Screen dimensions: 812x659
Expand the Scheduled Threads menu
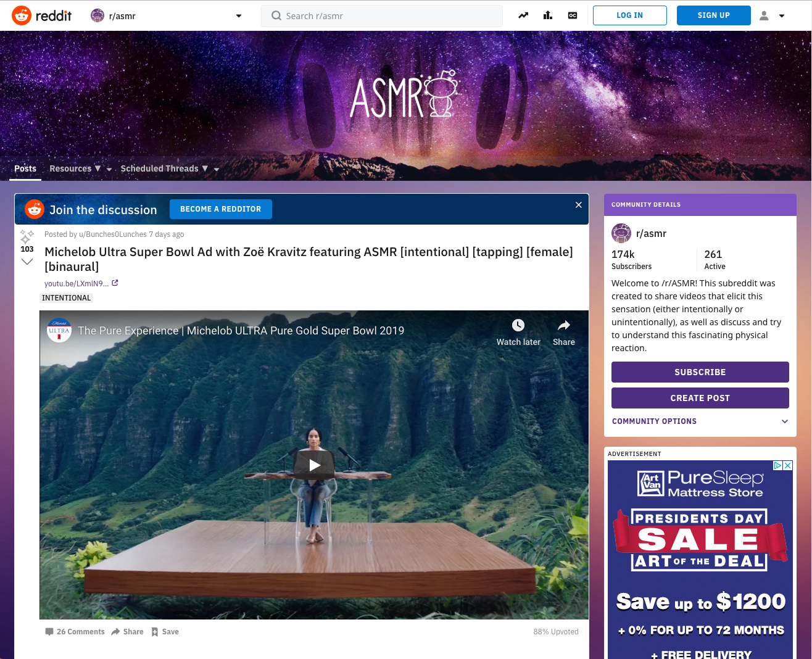click(170, 168)
